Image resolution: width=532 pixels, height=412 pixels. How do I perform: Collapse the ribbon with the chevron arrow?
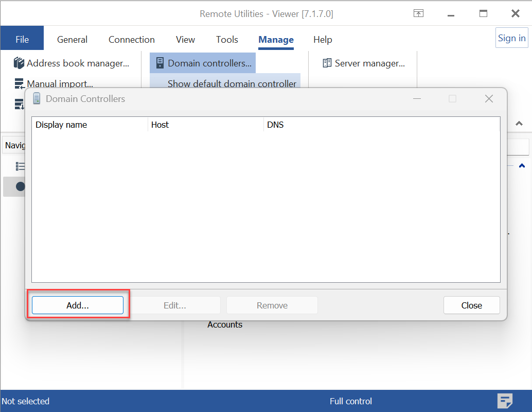519,124
